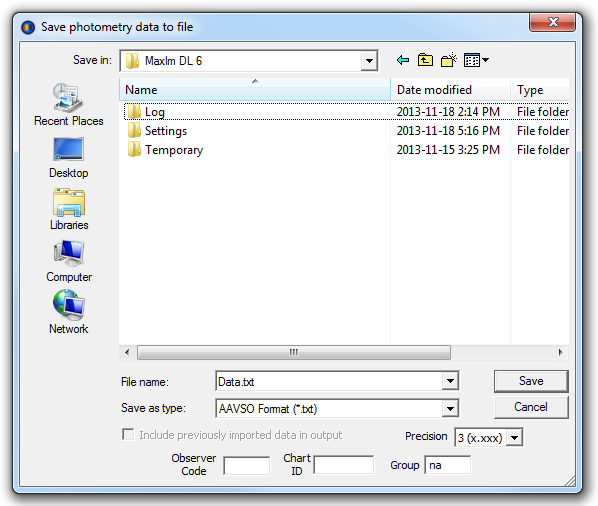Screen dimensions: 598x506
Task: Open the View Menu icon
Action: click(476, 60)
